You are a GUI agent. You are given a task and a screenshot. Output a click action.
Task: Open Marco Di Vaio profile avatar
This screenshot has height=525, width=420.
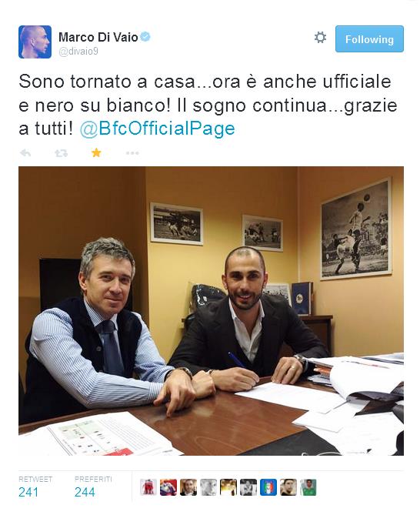coord(35,42)
